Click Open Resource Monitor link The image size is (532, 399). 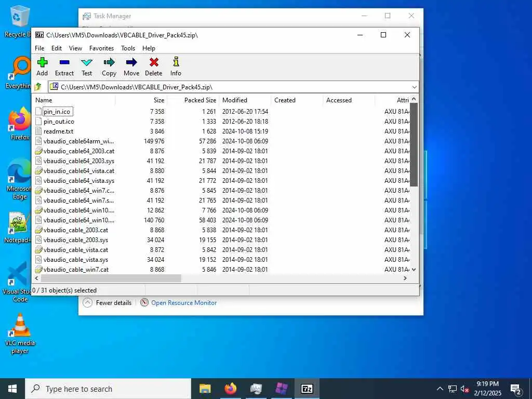click(184, 303)
